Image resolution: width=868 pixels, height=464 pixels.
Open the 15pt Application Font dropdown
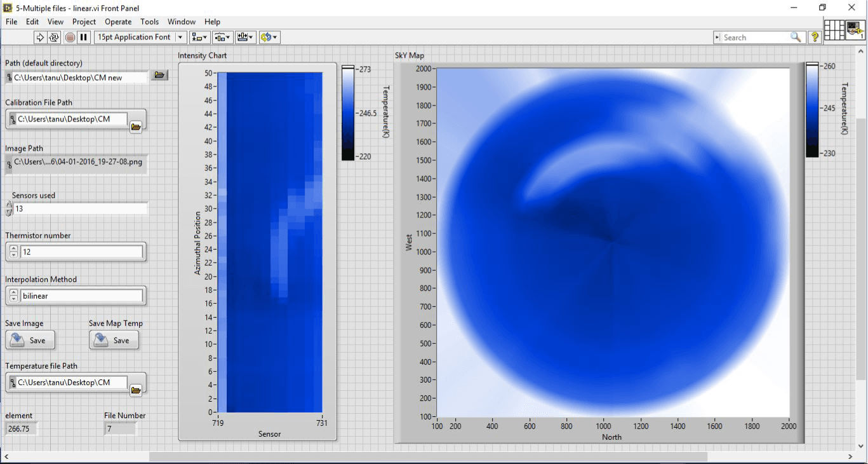[x=140, y=38]
